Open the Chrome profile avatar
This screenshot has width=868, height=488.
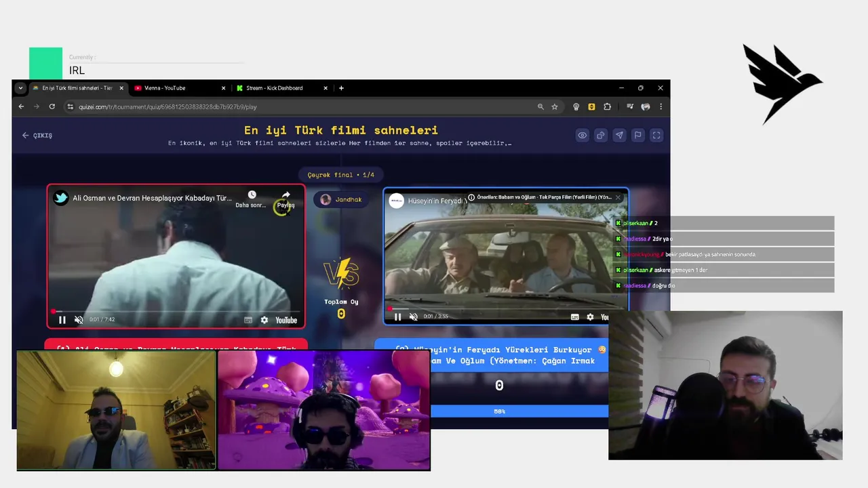pos(646,106)
